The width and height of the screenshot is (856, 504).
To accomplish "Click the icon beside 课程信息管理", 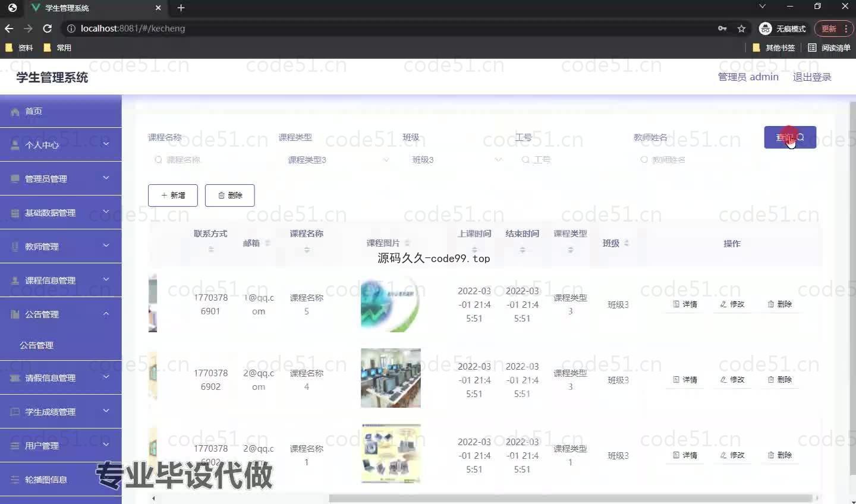I will tap(15, 281).
